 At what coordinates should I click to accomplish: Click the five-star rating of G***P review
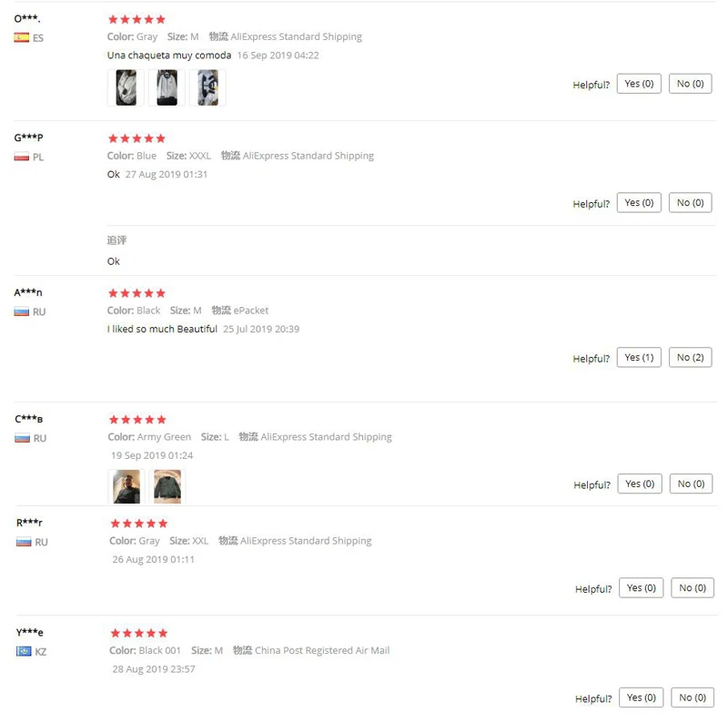136,138
